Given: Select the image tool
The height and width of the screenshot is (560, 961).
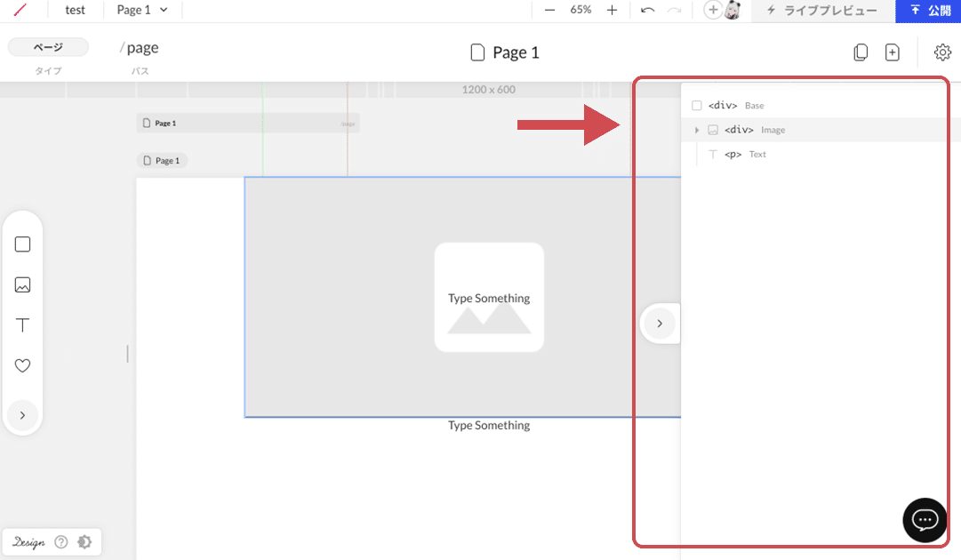Looking at the screenshot, I should pyautogui.click(x=23, y=285).
